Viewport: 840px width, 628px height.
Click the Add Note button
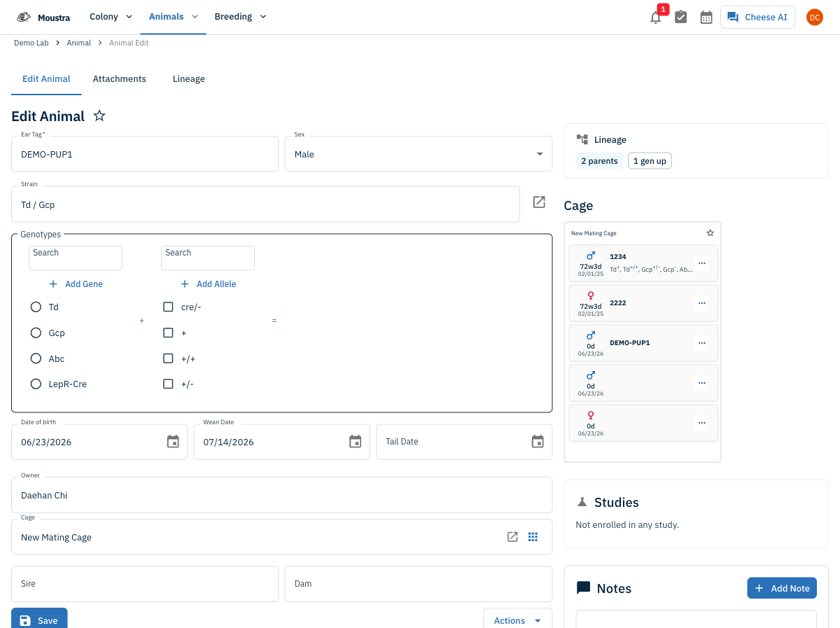(x=782, y=588)
